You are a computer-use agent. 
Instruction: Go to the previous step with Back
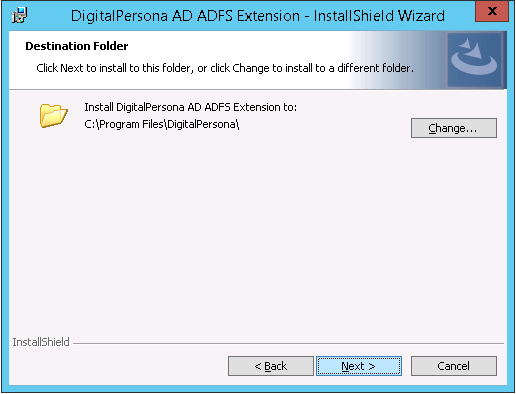[271, 366]
